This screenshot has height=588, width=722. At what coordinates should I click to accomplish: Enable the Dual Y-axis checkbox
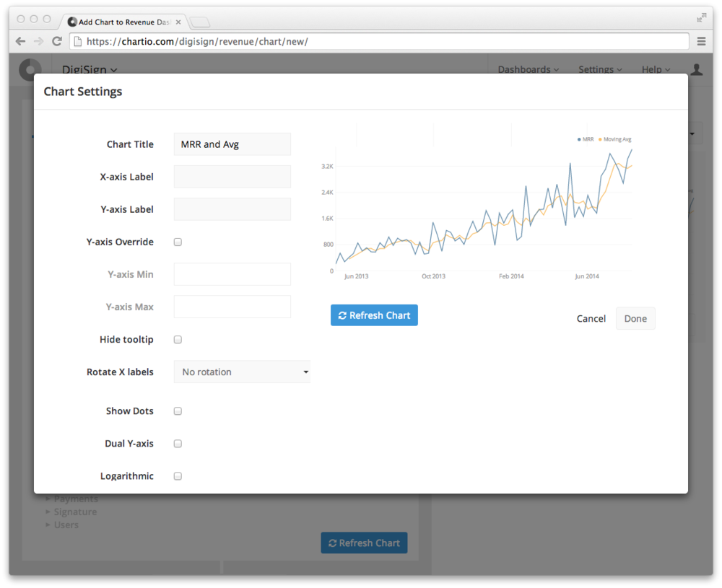click(x=178, y=444)
